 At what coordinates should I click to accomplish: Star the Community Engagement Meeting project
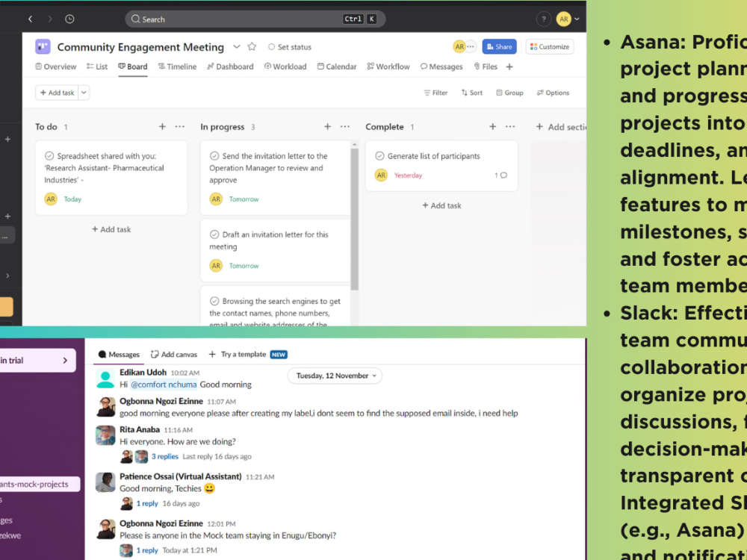(252, 46)
